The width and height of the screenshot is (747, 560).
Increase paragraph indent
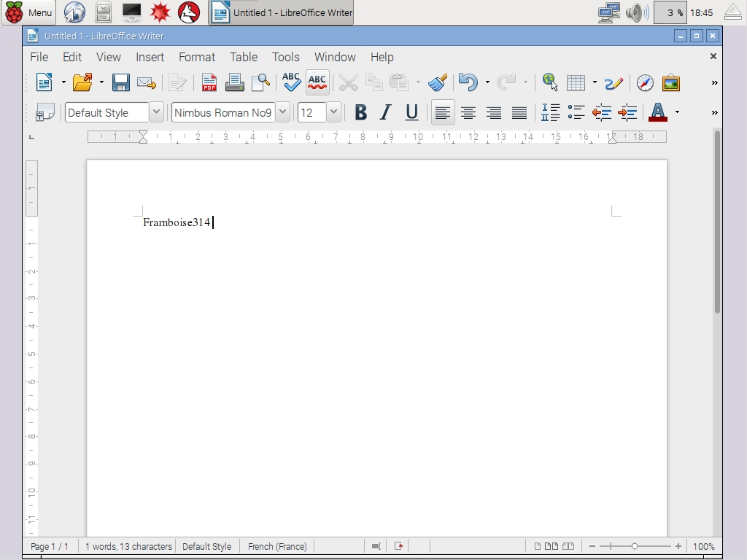click(627, 112)
